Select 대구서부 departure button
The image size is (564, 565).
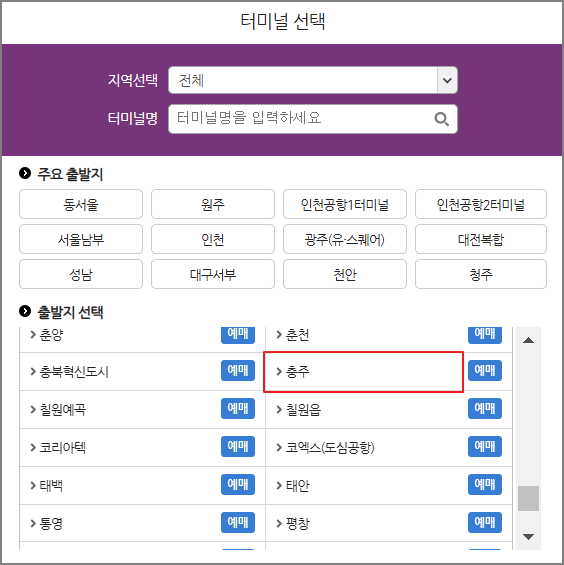pyautogui.click(x=213, y=274)
